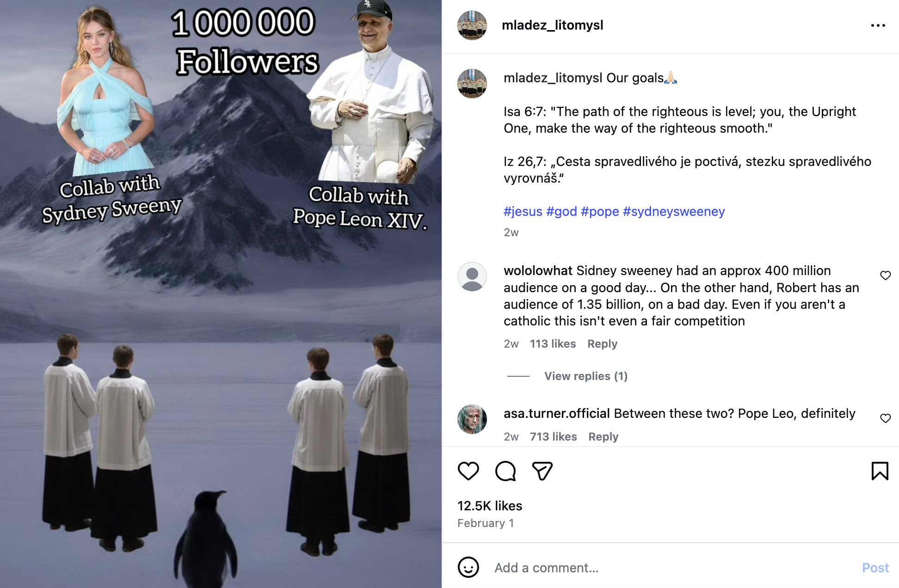Open the #sydneysweeney hashtag

coord(674,211)
